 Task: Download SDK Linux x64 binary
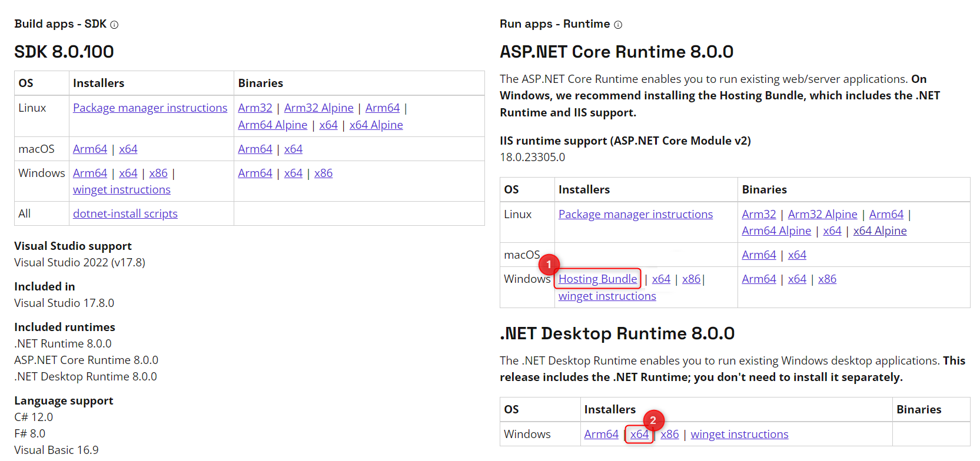point(328,125)
